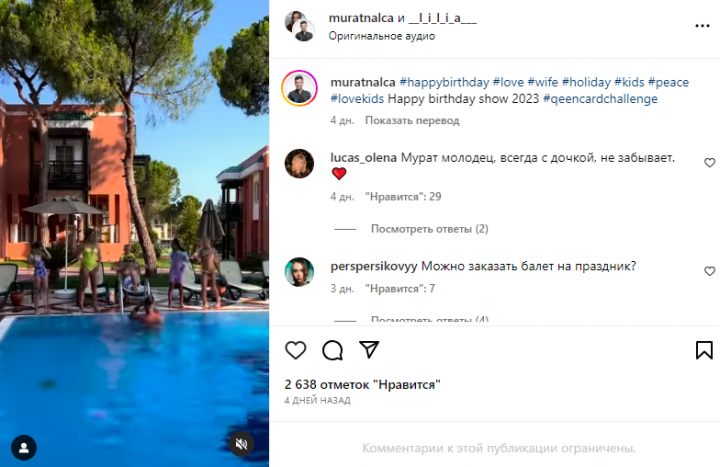Like lucas_olena's comment
The width and height of the screenshot is (720, 467).
(709, 163)
